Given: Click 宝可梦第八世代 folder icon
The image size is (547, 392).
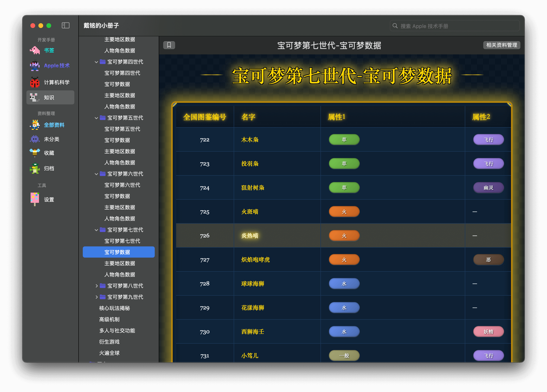Looking at the screenshot, I should (103, 286).
